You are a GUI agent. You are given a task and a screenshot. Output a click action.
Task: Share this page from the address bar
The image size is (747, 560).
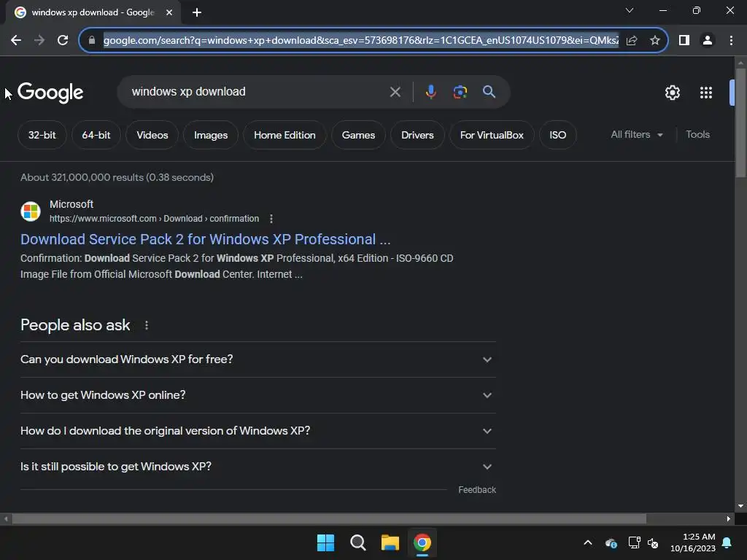click(632, 41)
